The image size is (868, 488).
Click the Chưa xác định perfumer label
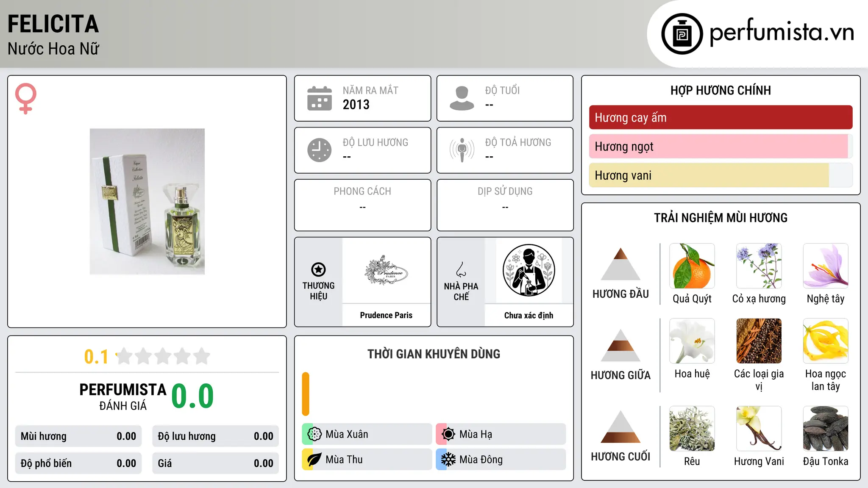529,315
